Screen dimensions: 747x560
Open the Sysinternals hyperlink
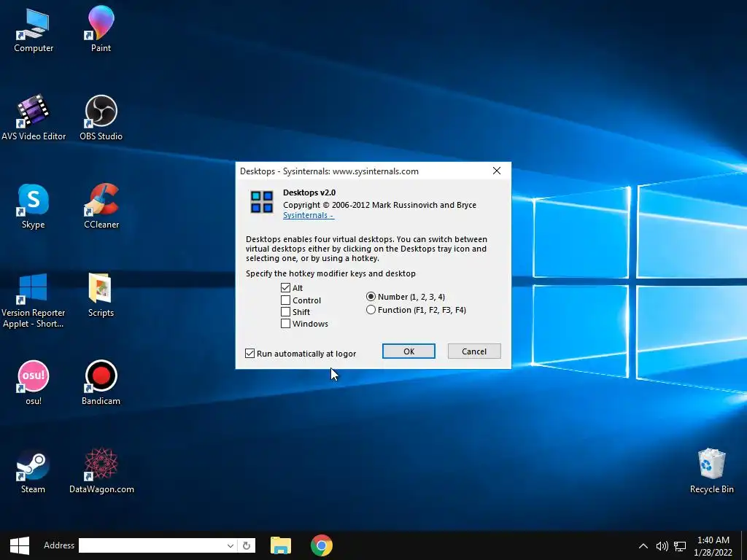(309, 215)
